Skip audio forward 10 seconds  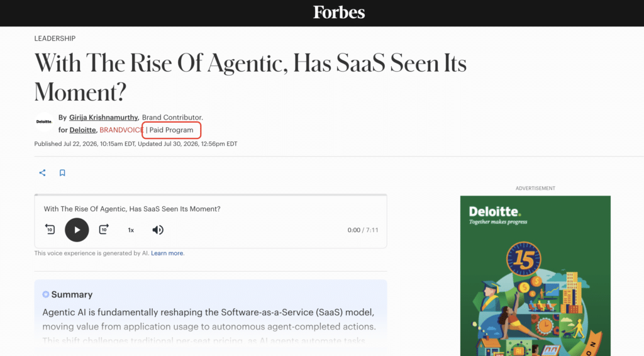[x=104, y=229]
